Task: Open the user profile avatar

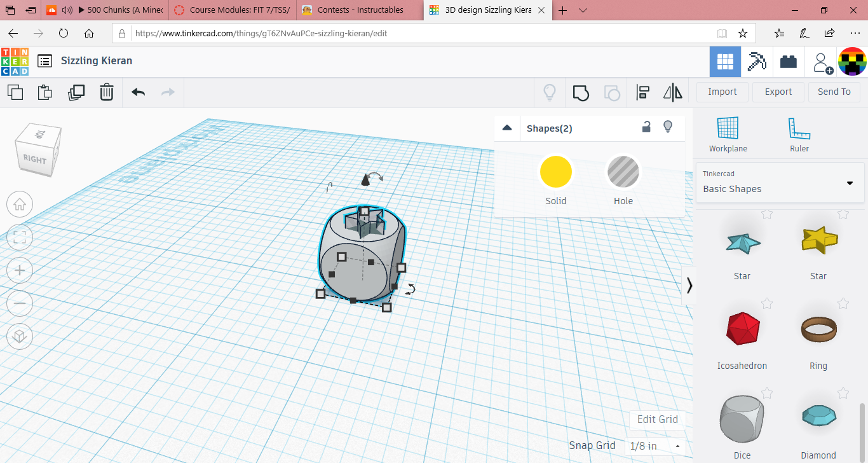Action: [853, 62]
